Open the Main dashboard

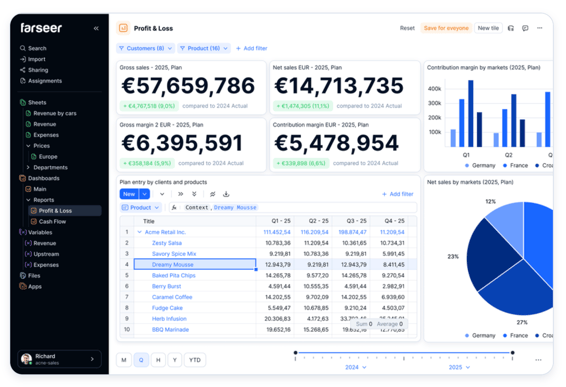[x=36, y=189]
